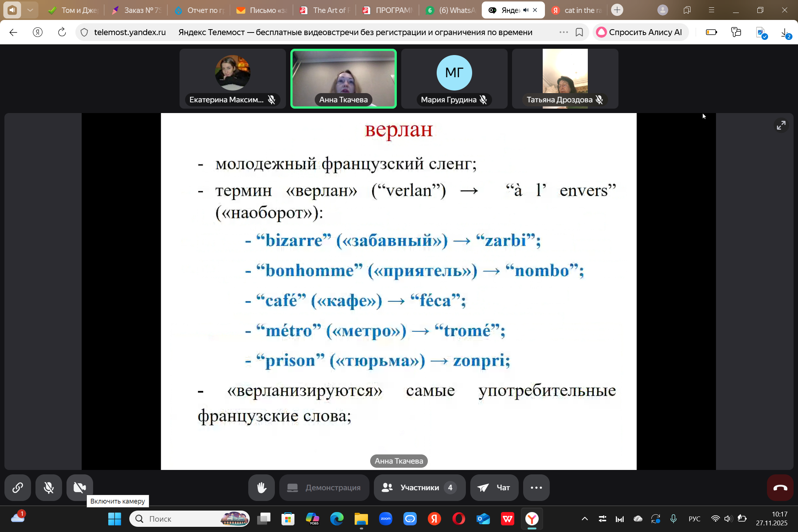The image size is (798, 532).
Task: Expand the tab groups dropdown arrow
Action: coord(30,10)
